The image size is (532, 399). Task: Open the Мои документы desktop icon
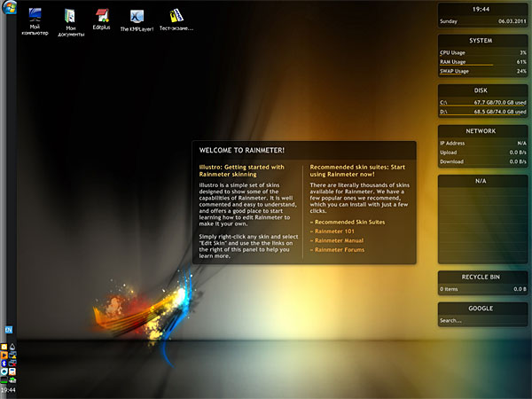(x=71, y=22)
